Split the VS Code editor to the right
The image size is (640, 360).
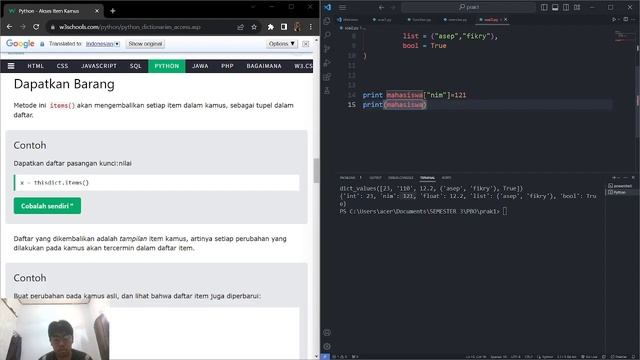625,19
